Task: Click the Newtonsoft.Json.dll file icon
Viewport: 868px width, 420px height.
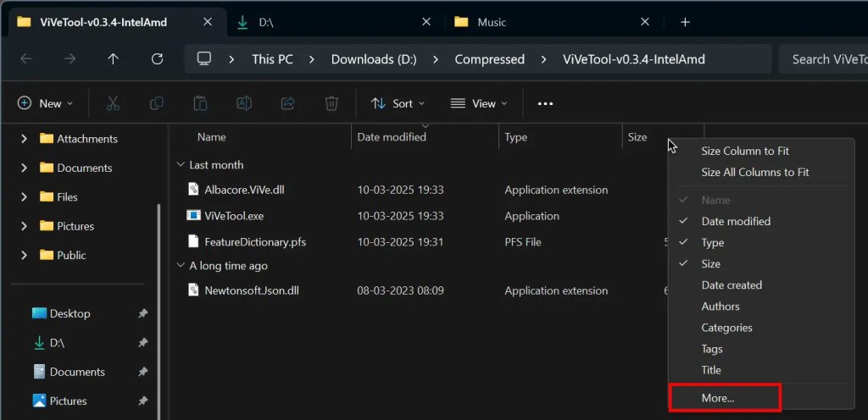Action: [x=193, y=290]
